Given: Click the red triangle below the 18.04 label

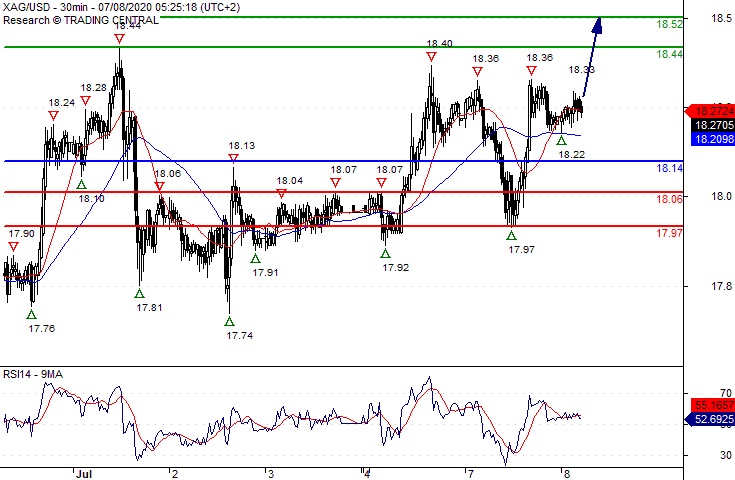Looking at the screenshot, I should click(281, 193).
